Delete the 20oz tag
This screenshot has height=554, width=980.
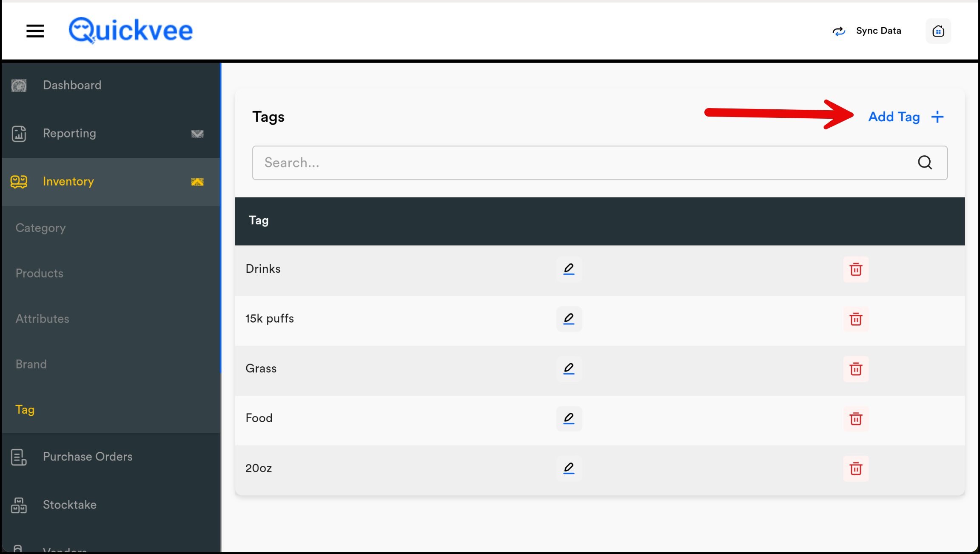[x=856, y=468]
